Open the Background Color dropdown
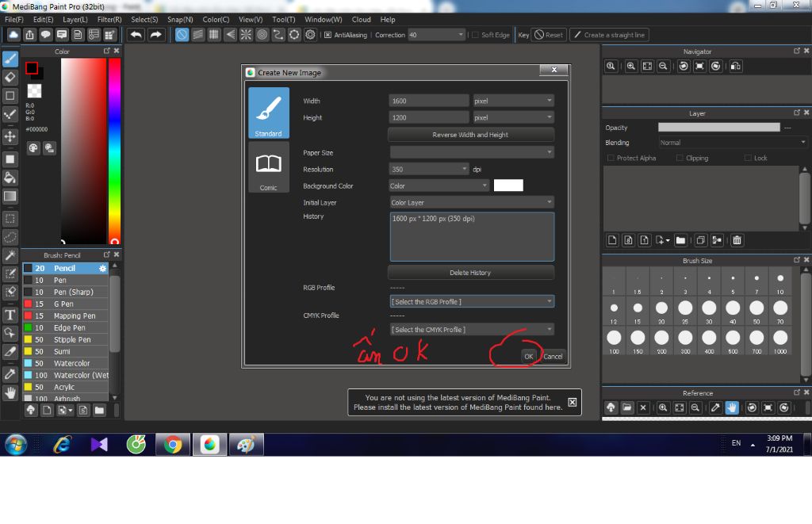The image size is (812, 524). (x=439, y=186)
